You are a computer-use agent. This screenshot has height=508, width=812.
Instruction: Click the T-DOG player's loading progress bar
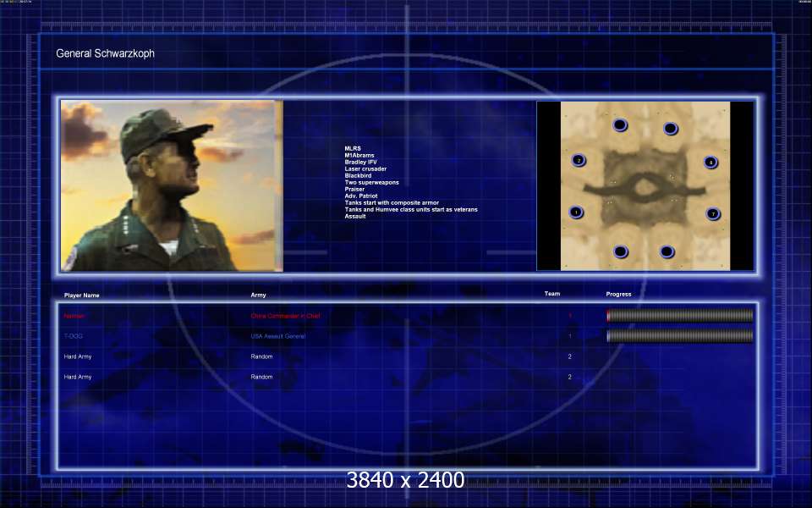click(x=679, y=336)
